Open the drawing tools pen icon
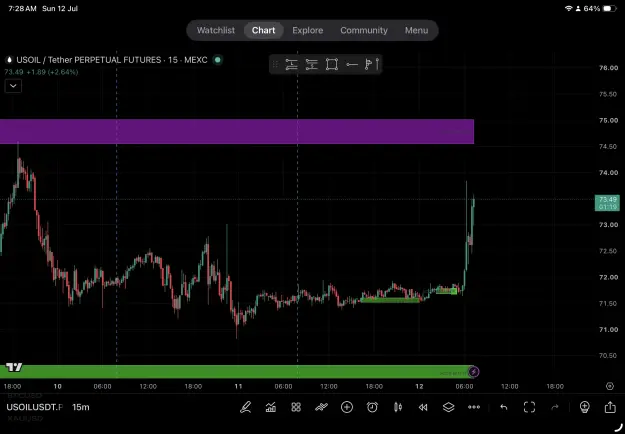This screenshot has height=434, width=625. pos(246,407)
